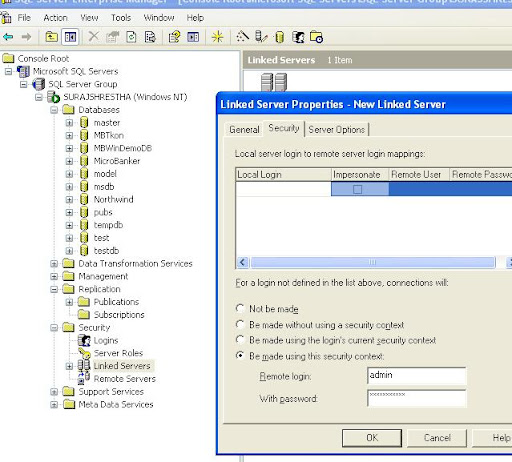Click the Register Server toolbar icon
The image size is (512, 462).
[x=261, y=37]
